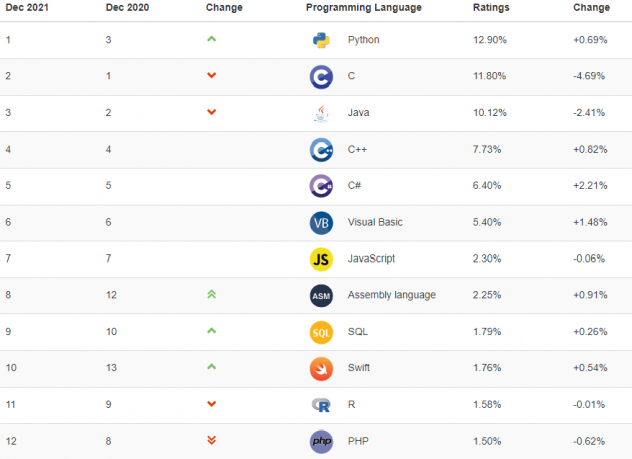Click the Swift bird logo icon
Image resolution: width=632 pixels, height=459 pixels.
[321, 368]
